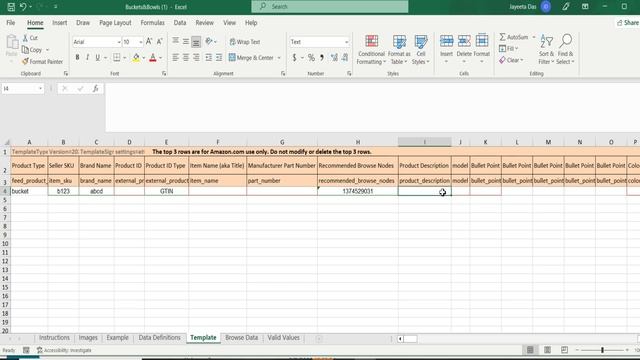Open the text orientation options
640x360 pixels.
click(x=211, y=41)
